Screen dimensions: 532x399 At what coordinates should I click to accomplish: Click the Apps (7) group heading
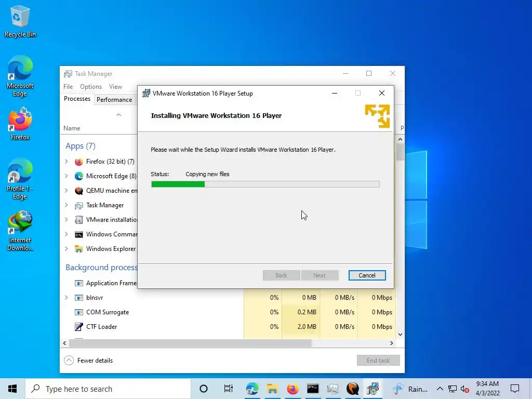(81, 146)
